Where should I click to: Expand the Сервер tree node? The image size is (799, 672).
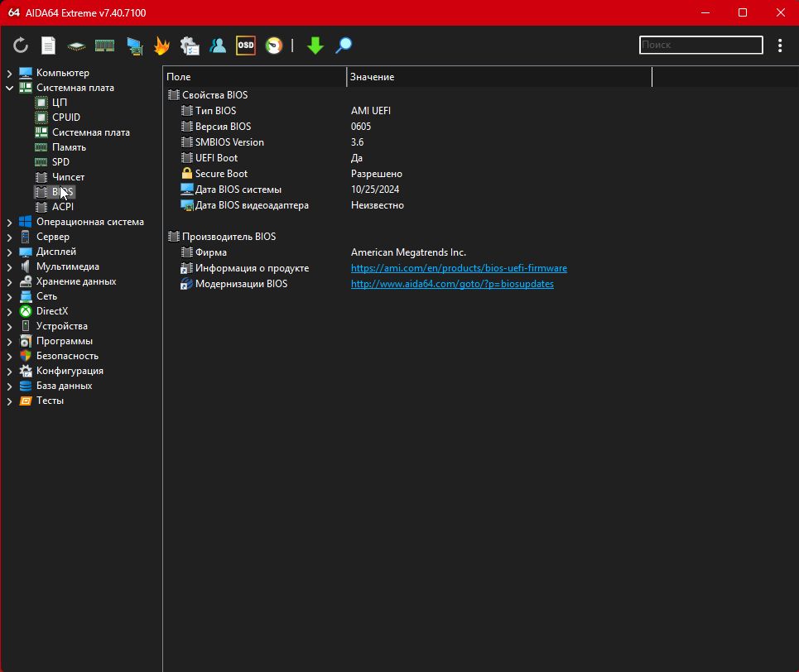tap(9, 237)
